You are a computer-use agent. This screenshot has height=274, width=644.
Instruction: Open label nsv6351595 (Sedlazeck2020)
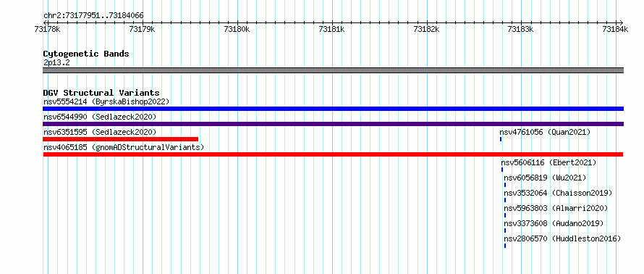click(x=100, y=132)
